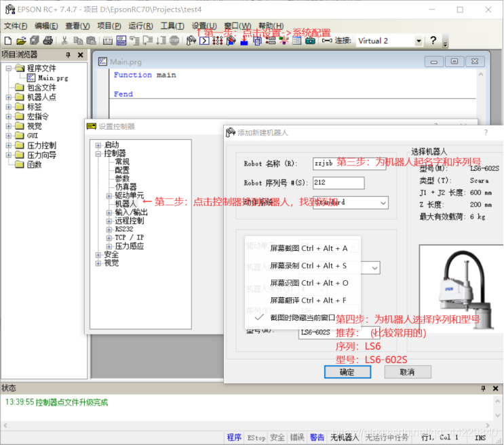Expand the 宏指令 folder

[x=9, y=117]
